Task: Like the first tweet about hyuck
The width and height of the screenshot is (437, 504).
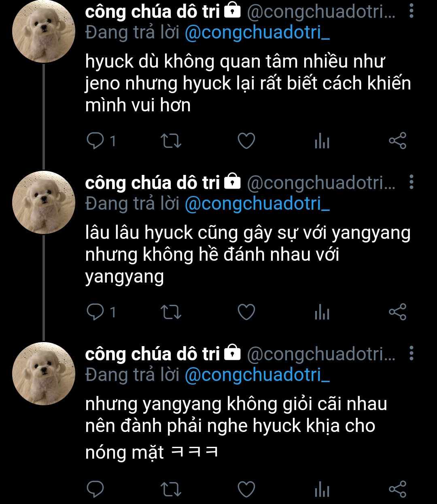Action: 246,141
